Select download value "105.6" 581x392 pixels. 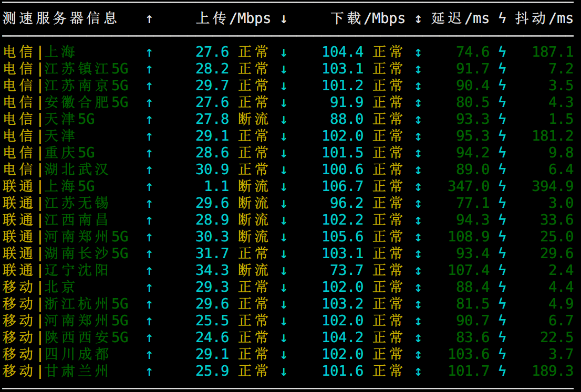pyautogui.click(x=343, y=237)
